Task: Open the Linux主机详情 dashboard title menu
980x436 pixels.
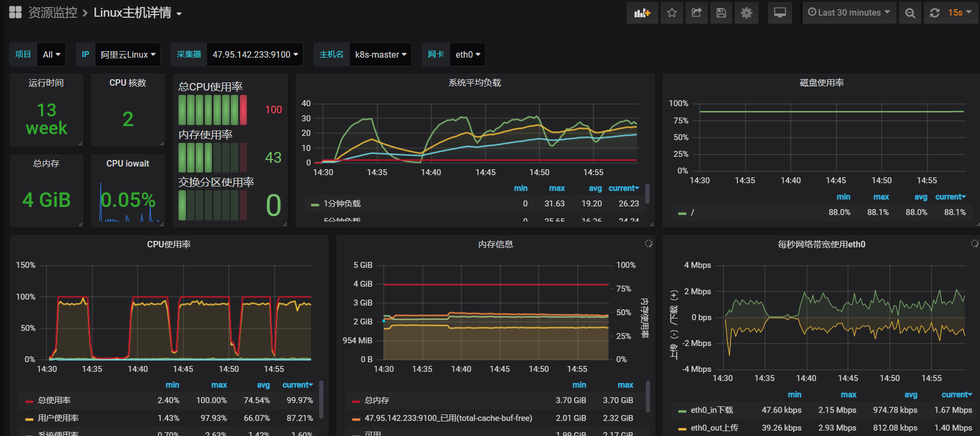Action: pos(137,13)
